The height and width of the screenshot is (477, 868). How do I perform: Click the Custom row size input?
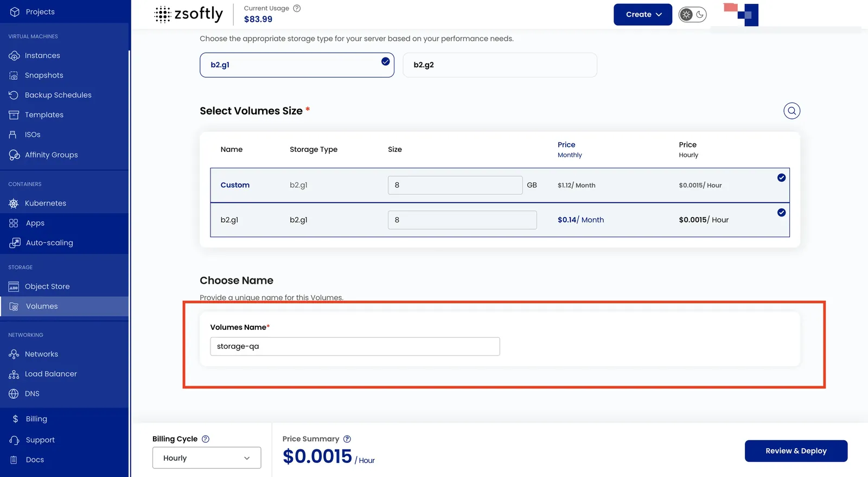(455, 185)
